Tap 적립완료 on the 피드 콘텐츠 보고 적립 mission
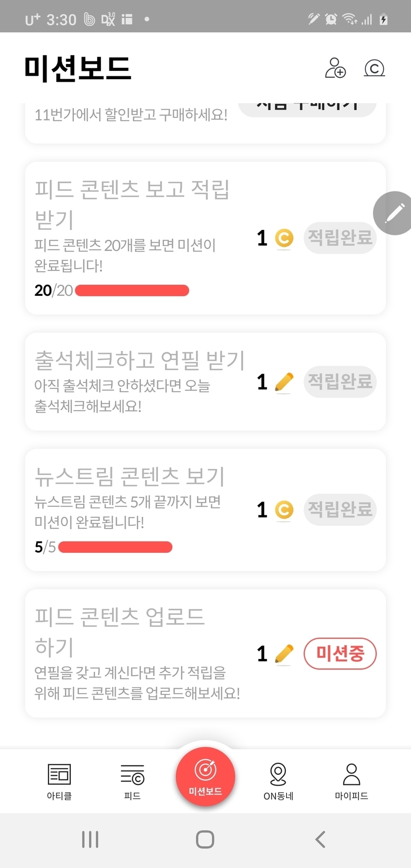The width and height of the screenshot is (411, 868). (340, 238)
